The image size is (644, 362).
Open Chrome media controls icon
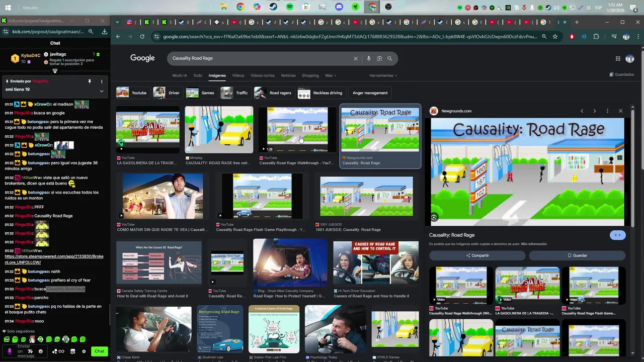(614, 37)
